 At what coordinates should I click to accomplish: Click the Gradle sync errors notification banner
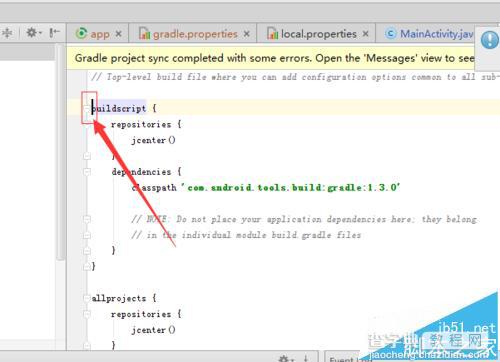271,58
